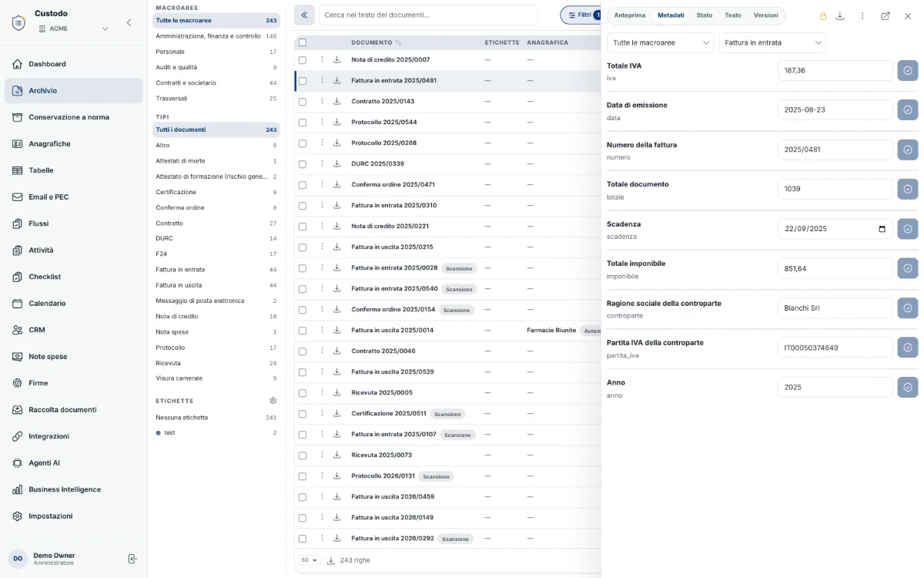Collapse the sidebar with the chevron near Custodo
The width and height of the screenshot is (924, 578).
[129, 23]
